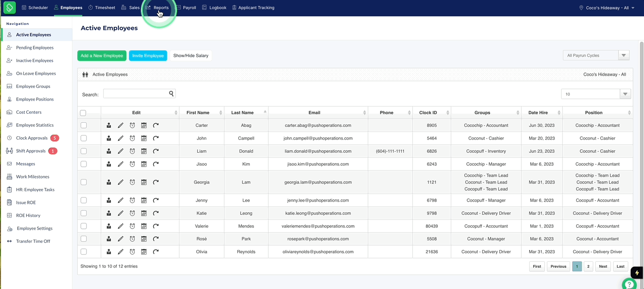Open the Scheduler tab
644x289 pixels.
[x=34, y=8]
